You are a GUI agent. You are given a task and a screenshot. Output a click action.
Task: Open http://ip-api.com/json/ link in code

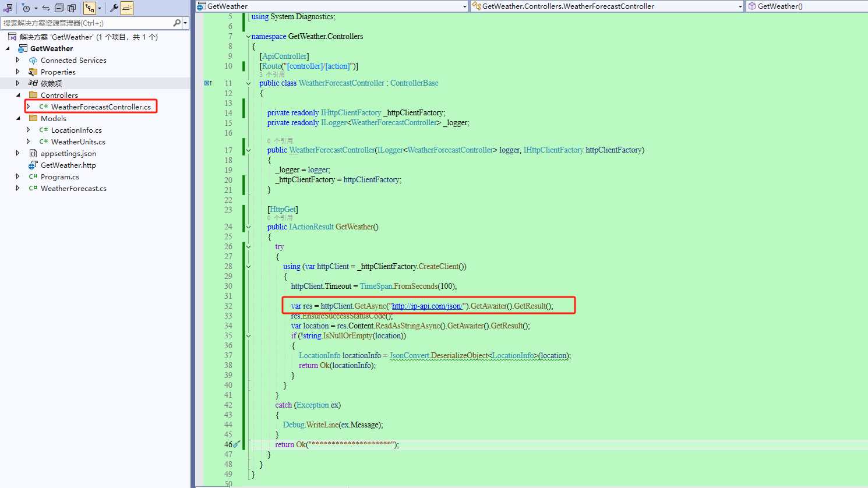(x=428, y=306)
